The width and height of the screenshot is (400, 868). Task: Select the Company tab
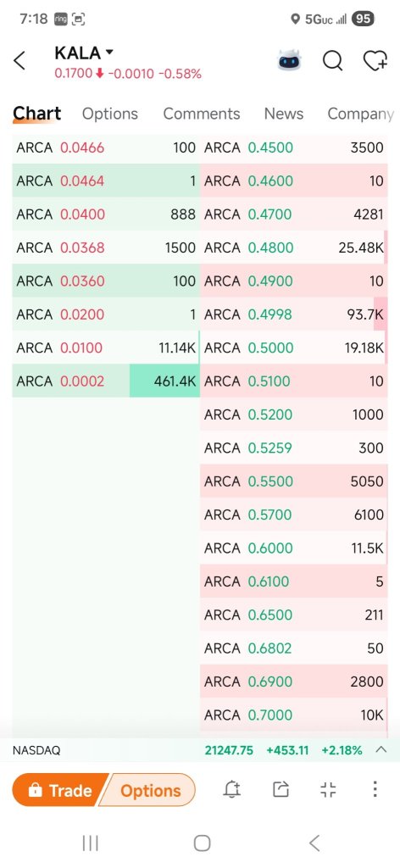(360, 114)
